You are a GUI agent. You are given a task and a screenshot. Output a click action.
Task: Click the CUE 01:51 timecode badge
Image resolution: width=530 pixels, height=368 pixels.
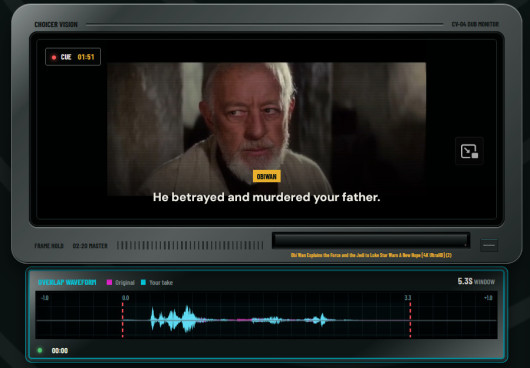pyautogui.click(x=73, y=57)
